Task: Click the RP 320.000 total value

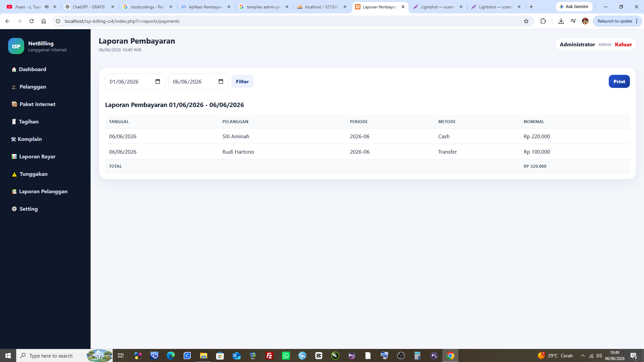Action: [x=535, y=166]
